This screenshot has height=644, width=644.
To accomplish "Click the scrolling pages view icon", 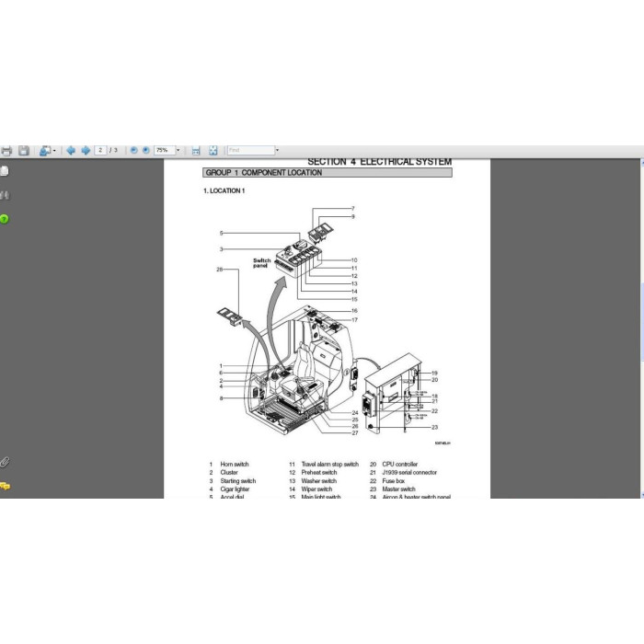I will (196, 151).
